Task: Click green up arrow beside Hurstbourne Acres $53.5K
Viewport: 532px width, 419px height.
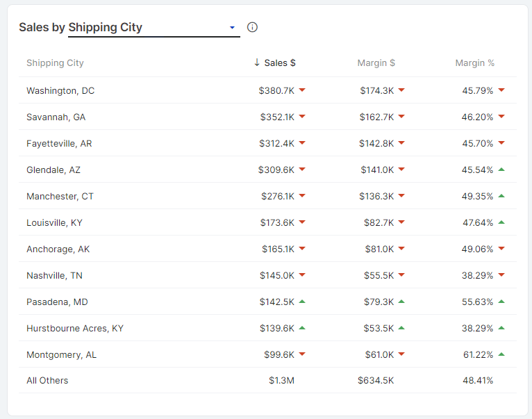Action: [401, 328]
